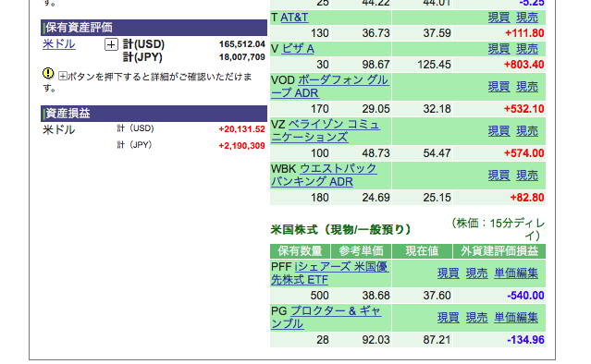The height and width of the screenshot is (364, 591).
Task: Click 現買 for ビザ A
Action: click(499, 49)
